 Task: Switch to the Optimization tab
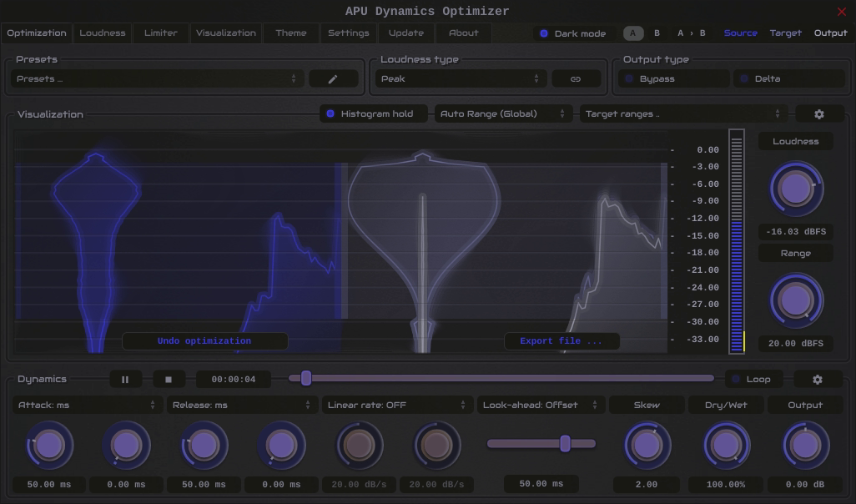(x=37, y=33)
